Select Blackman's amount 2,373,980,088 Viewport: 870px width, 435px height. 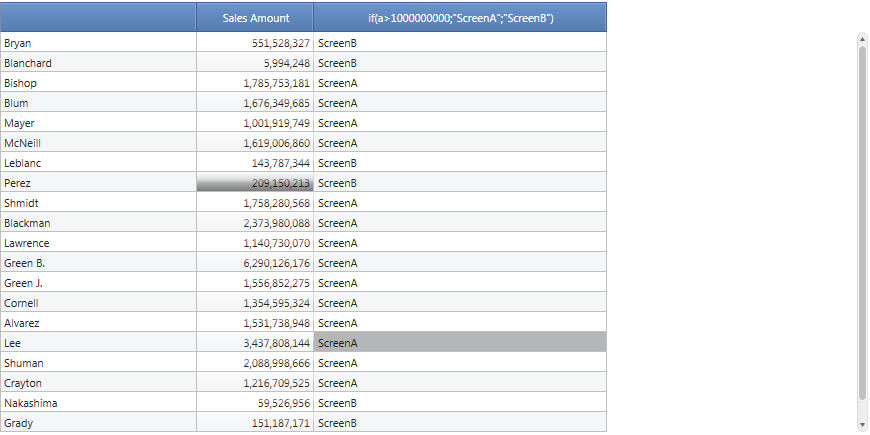255,222
